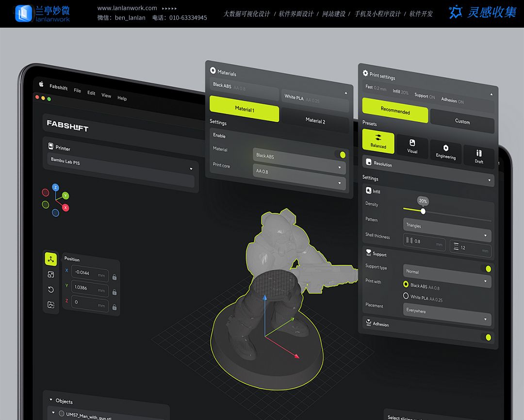This screenshot has width=524, height=420.
Task: Open the File menu
Action: pos(77,90)
